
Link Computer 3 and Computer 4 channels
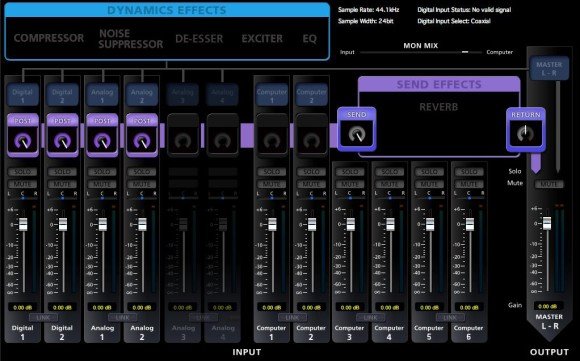click(x=370, y=317)
